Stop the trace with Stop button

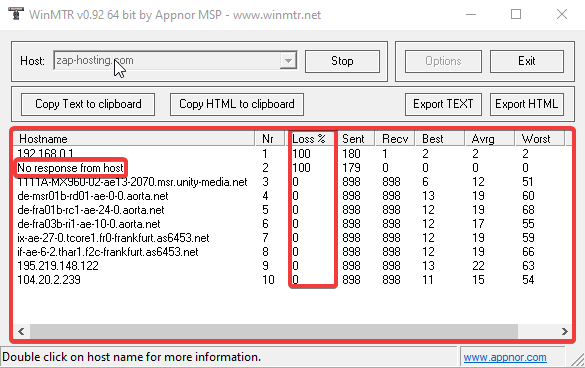[x=342, y=61]
